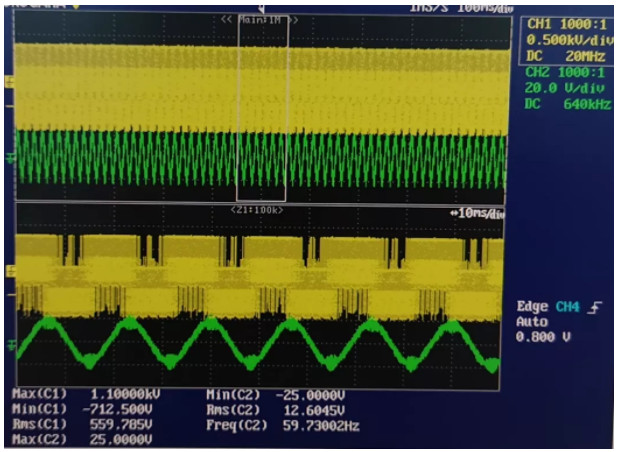618x452 pixels.
Task: Click the left arrows beside Main:1M label
Action: 227,19
